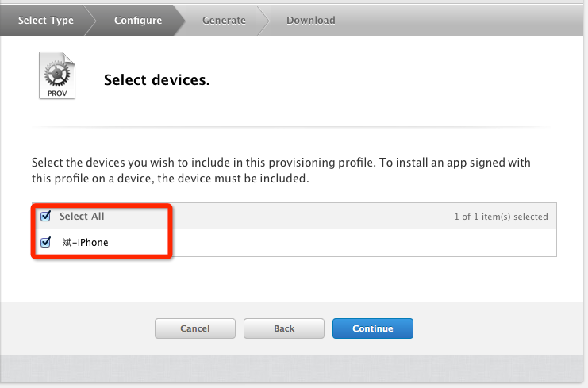Uncheck the 斌-iPhone device checkbox
The image size is (588, 388).
(x=45, y=242)
